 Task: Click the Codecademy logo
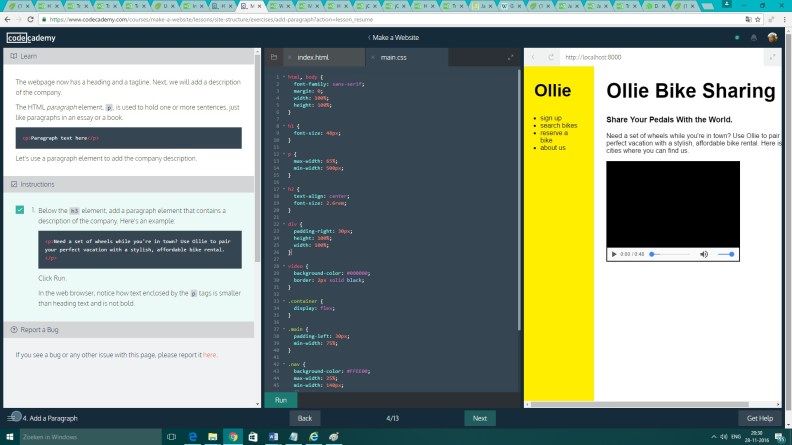32,38
